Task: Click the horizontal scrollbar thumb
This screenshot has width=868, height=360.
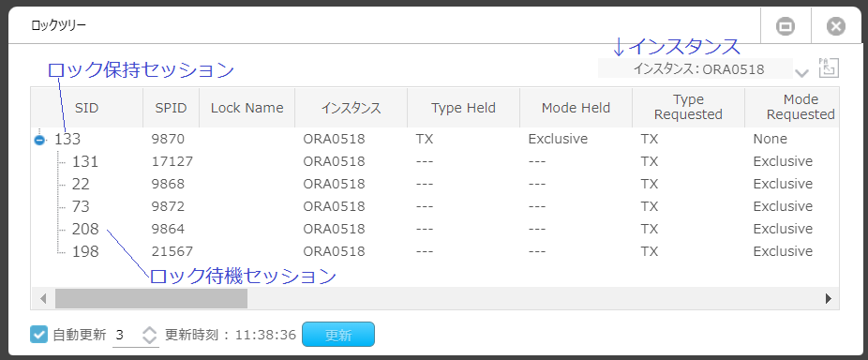Action: 151,298
